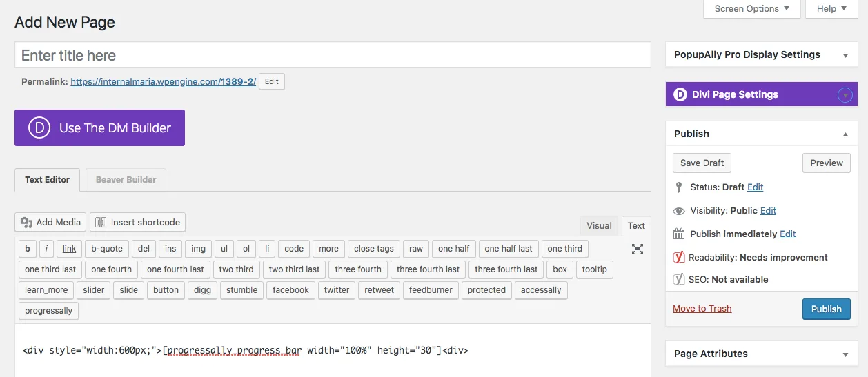Viewport: 868px width, 377px height.
Task: Click the Yoast readability status icon
Action: 679,257
